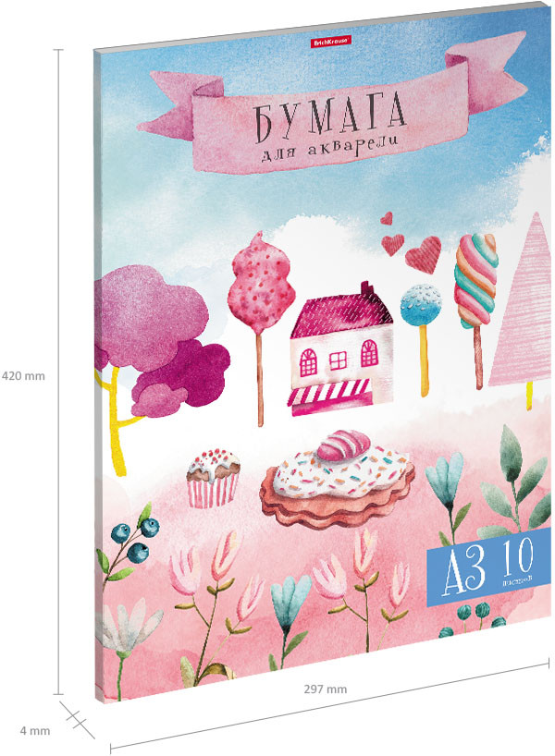Click the 420 mm height label

pos(23,376)
